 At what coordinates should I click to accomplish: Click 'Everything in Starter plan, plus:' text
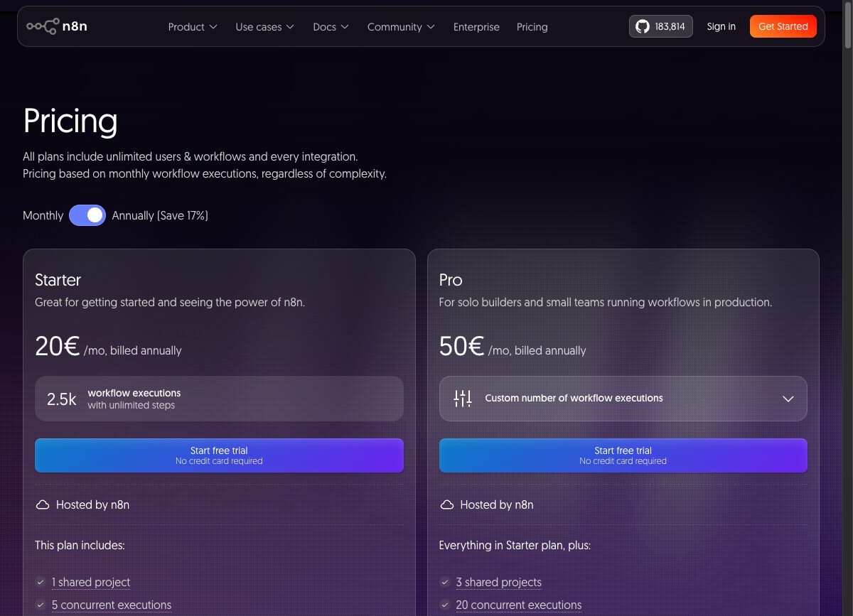515,546
